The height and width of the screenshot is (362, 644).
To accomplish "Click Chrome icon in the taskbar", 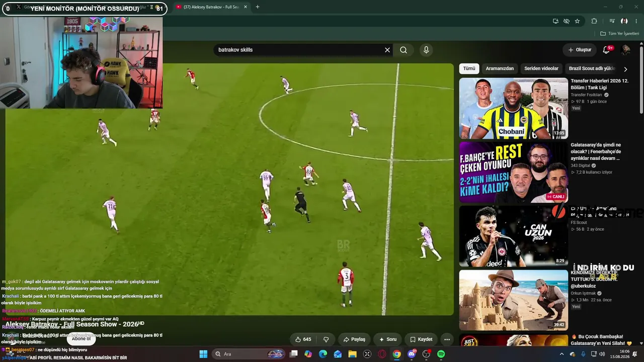I will [397, 354].
